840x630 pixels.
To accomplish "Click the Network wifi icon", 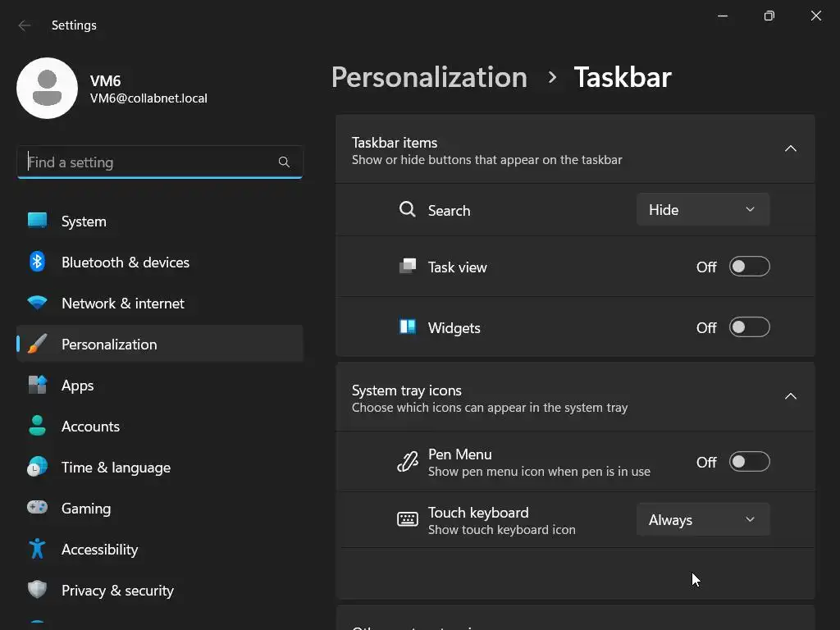I will tap(37, 303).
